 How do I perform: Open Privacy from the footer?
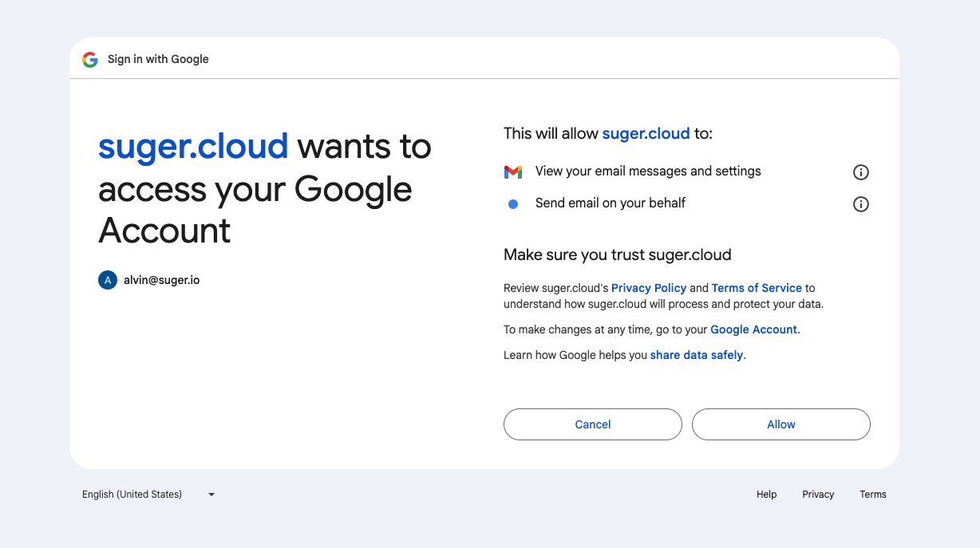click(x=818, y=494)
